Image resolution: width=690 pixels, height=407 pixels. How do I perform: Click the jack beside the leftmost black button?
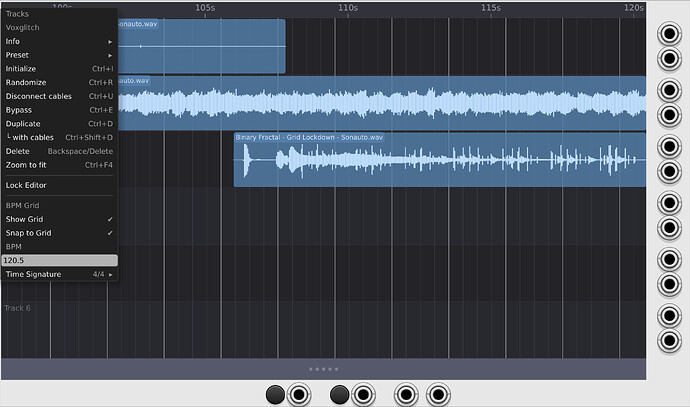click(x=299, y=395)
